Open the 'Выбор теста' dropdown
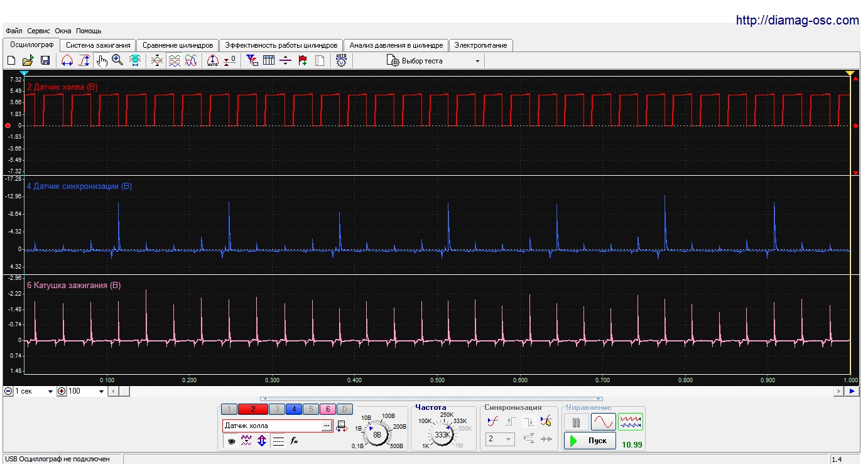The image size is (868, 467). pyautogui.click(x=435, y=61)
